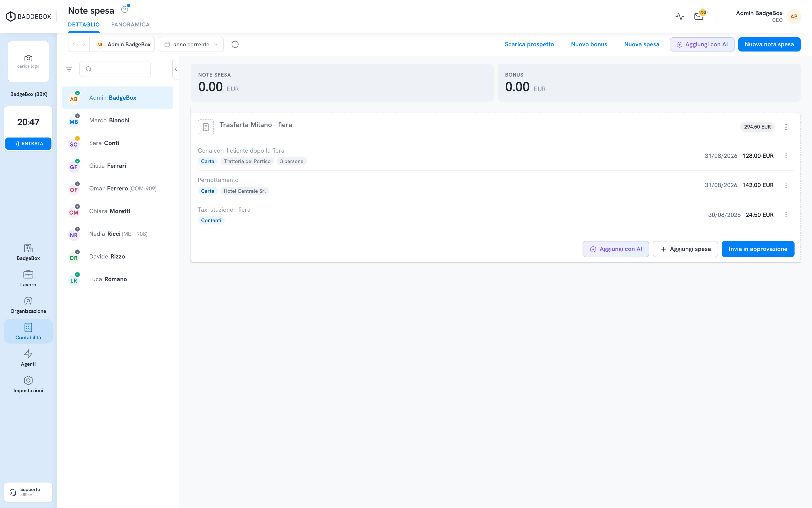Open the Supporto offline chat widget
812x508 pixels.
click(28, 492)
